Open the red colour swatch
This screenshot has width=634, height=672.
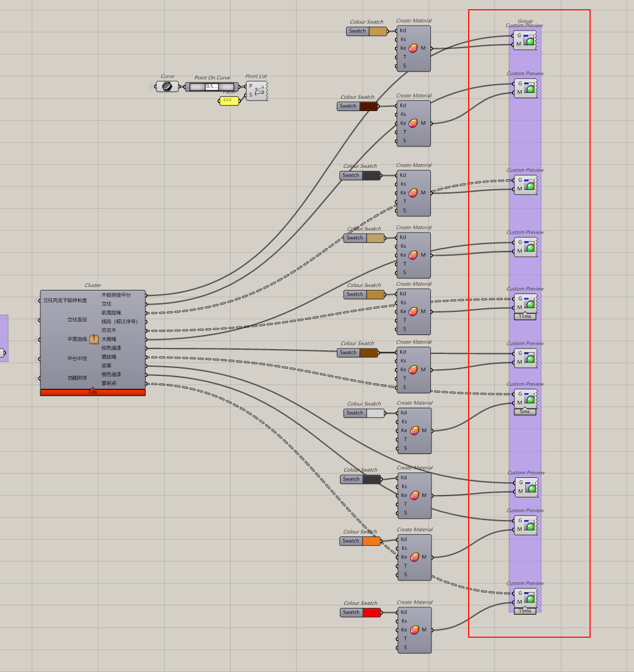371,612
